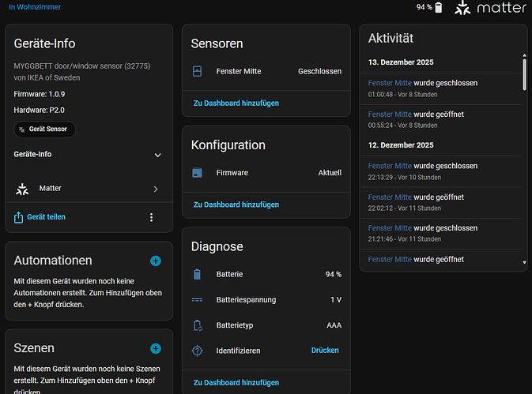Viewport: 532px width, 394px height.
Task: Click the Batteriespannung sine-wave icon
Action: click(x=198, y=300)
